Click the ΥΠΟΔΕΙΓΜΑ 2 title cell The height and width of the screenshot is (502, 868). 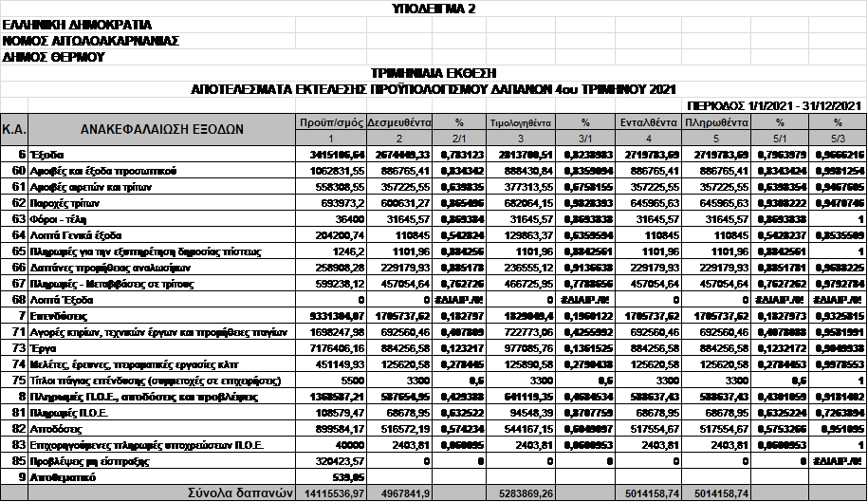[434, 9]
